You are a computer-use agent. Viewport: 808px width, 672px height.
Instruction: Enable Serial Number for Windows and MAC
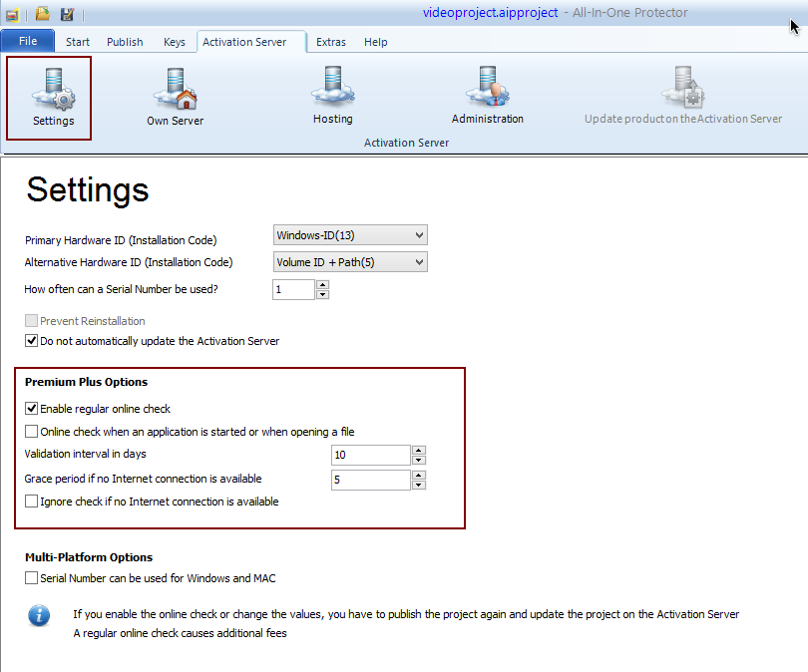pyautogui.click(x=32, y=577)
